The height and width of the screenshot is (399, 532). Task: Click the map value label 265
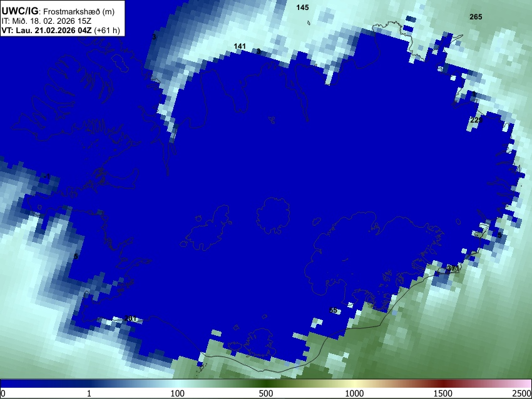point(476,17)
